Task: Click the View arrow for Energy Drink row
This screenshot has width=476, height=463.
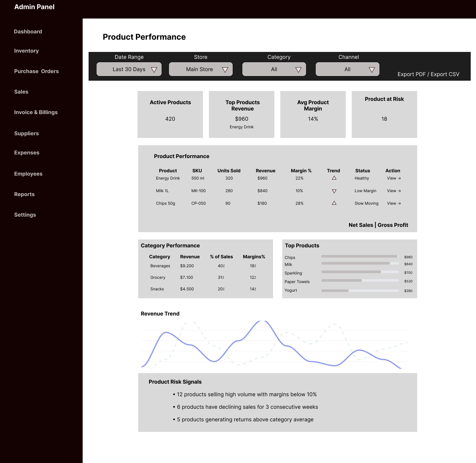Action: coord(393,178)
